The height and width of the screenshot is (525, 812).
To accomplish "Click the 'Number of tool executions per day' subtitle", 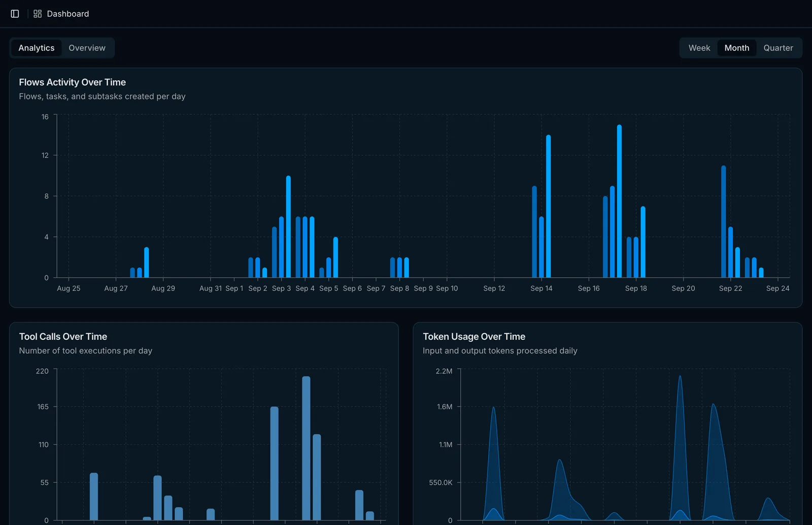I will pyautogui.click(x=86, y=351).
